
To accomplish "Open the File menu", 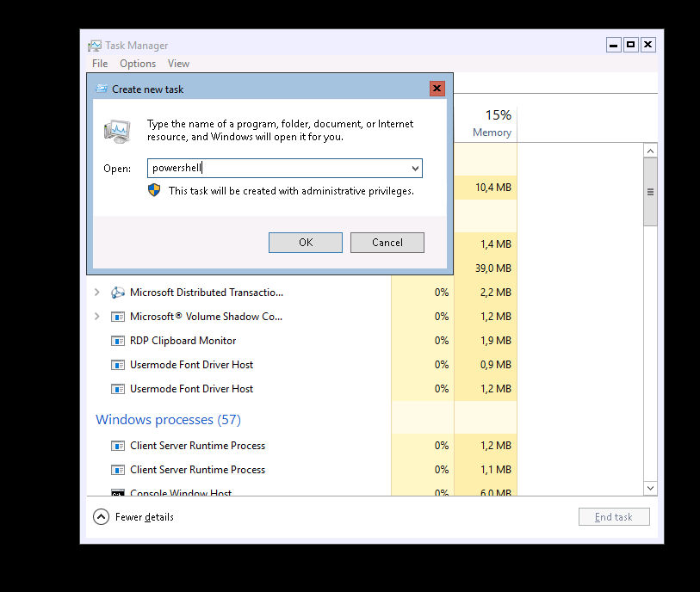I will pyautogui.click(x=100, y=64).
